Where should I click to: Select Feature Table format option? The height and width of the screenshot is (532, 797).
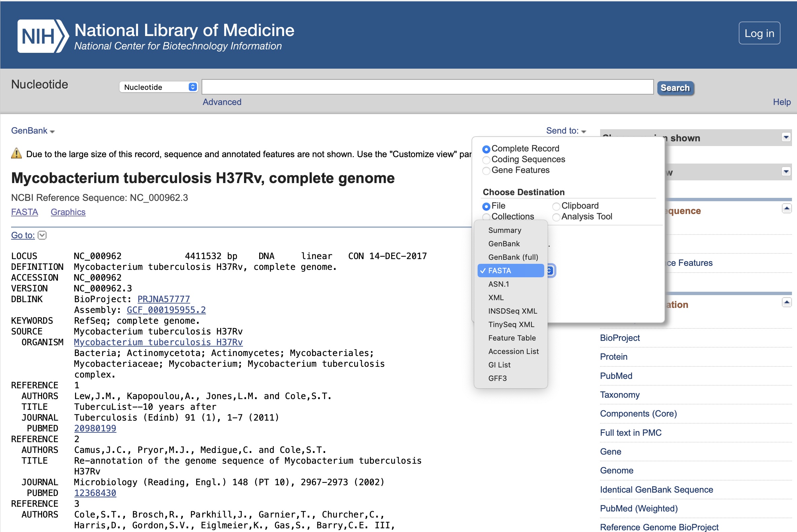pyautogui.click(x=512, y=338)
